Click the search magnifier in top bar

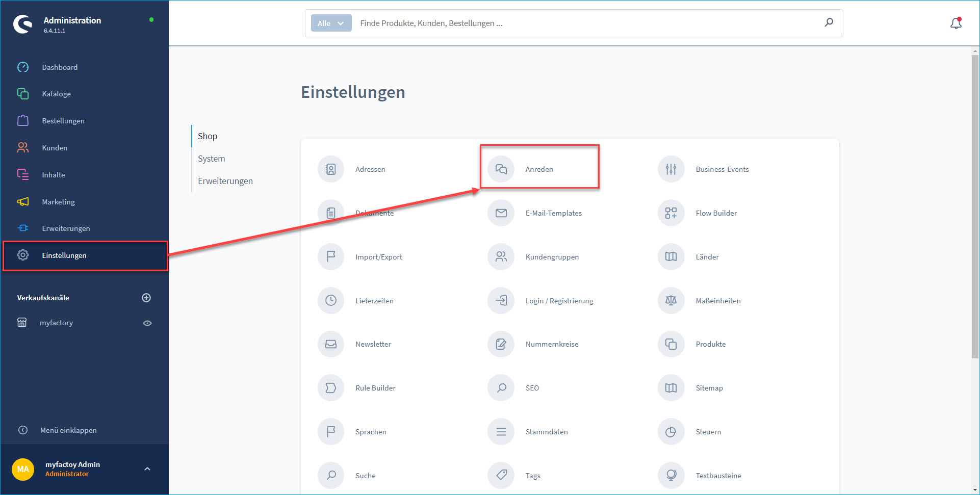pos(829,22)
